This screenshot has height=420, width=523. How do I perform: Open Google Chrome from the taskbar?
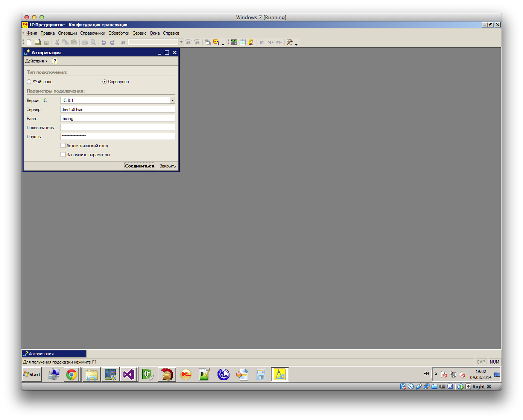pos(71,374)
